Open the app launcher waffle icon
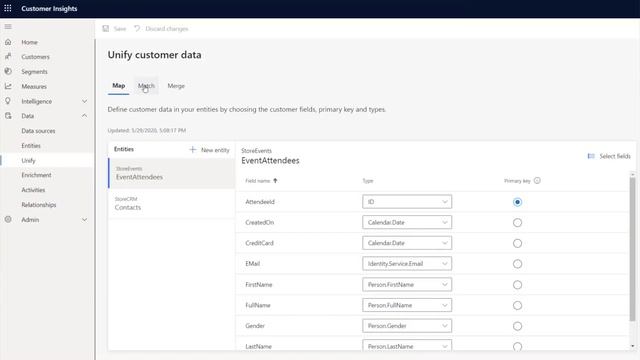 click(8, 8)
